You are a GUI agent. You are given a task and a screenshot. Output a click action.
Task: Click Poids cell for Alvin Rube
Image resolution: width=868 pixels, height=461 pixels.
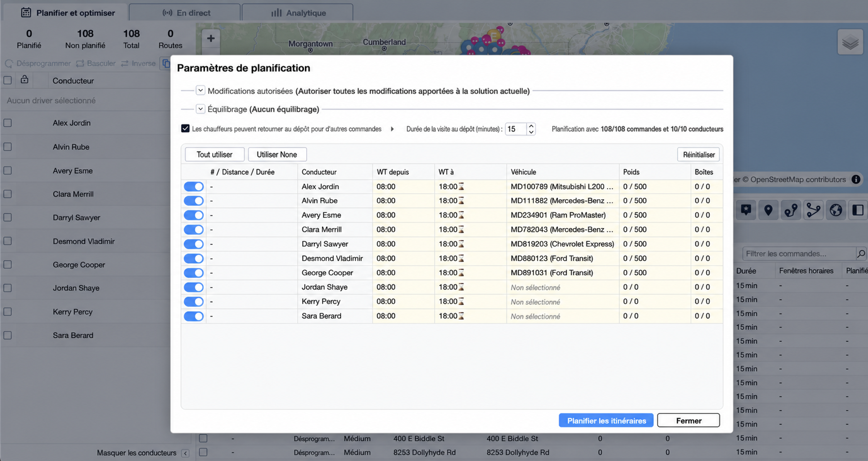(655, 201)
